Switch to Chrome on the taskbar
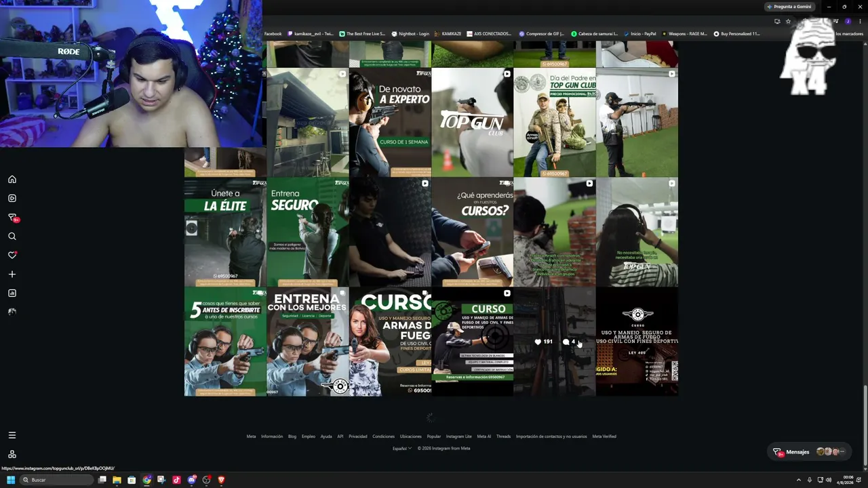The width and height of the screenshot is (868, 488). (146, 480)
